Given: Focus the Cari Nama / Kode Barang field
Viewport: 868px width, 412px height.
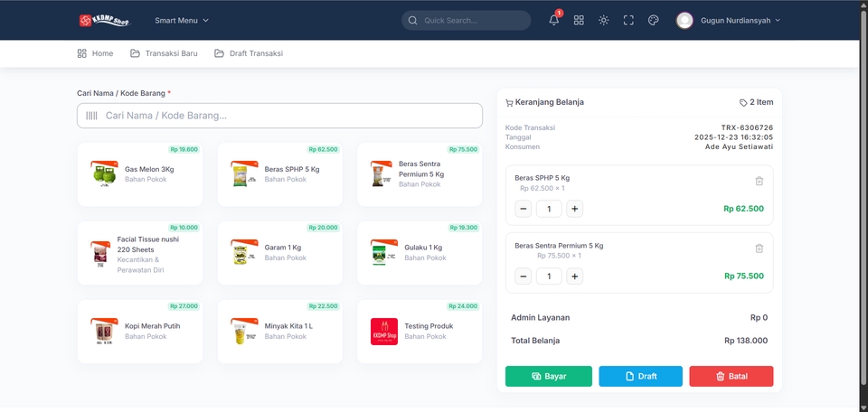Looking at the screenshot, I should tap(279, 116).
